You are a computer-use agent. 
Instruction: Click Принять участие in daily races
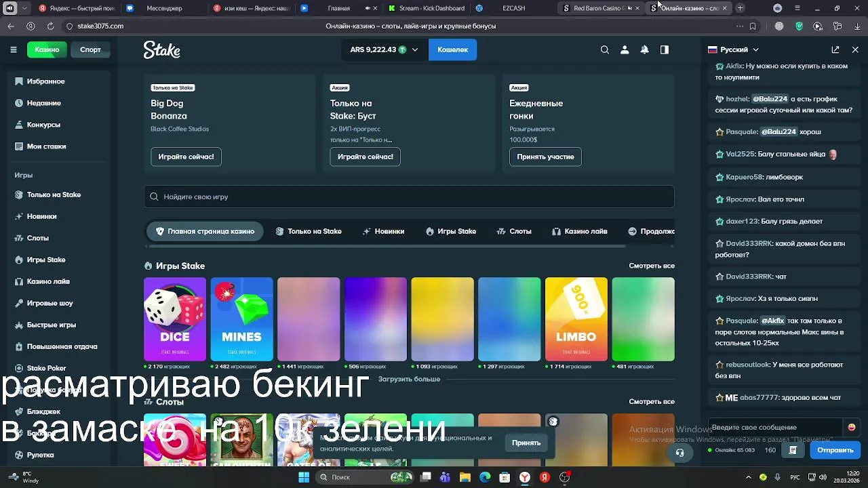pyautogui.click(x=545, y=157)
